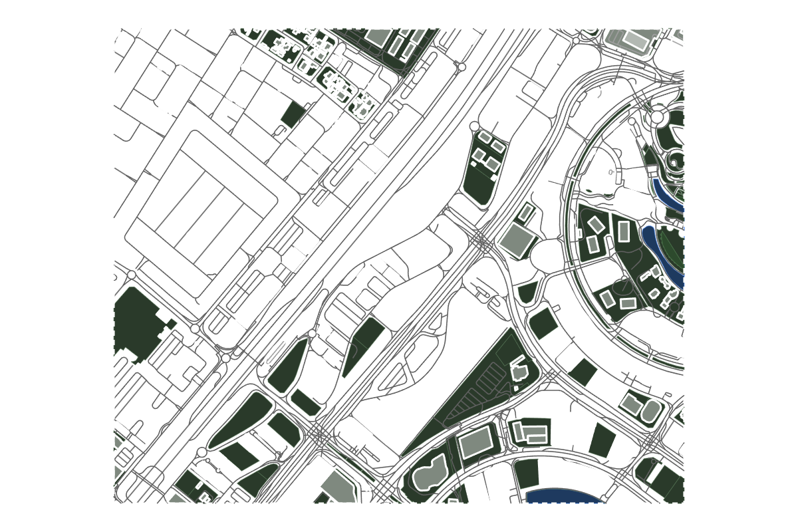Screen dimensions: 798x532
Task: Click the blue semicircular lake at bottom edge
Action: point(566,497)
